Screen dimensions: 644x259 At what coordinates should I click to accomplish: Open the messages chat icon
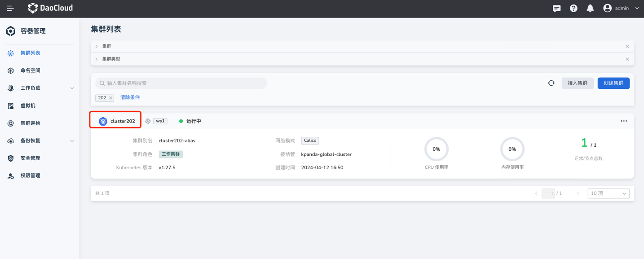pos(556,8)
